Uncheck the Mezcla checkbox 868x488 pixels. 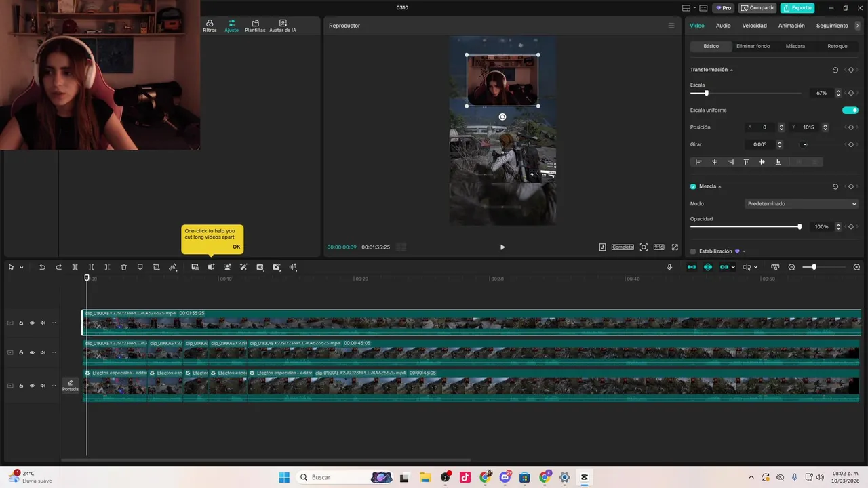click(693, 186)
